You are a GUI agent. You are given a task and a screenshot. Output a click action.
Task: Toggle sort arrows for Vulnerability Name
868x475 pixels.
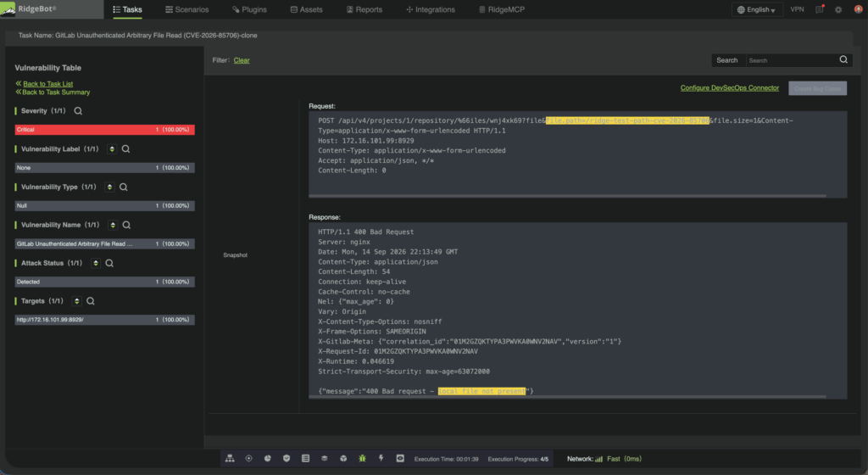click(x=113, y=225)
